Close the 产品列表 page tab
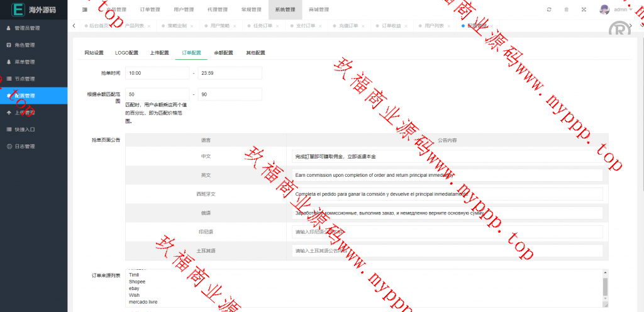The height and width of the screenshot is (312, 644). point(149,26)
